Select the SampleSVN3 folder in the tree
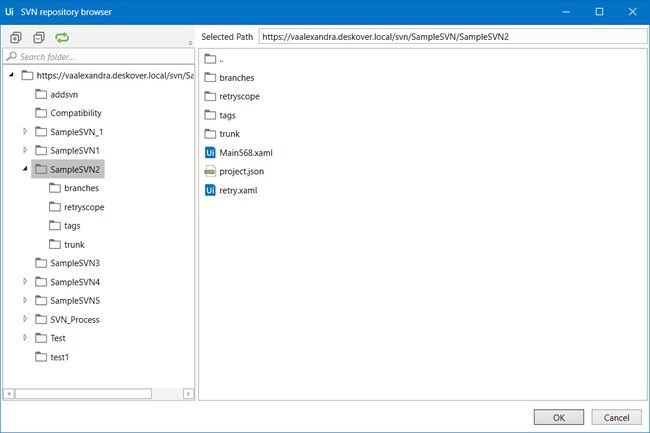Image resolution: width=650 pixels, height=433 pixels. click(68, 263)
